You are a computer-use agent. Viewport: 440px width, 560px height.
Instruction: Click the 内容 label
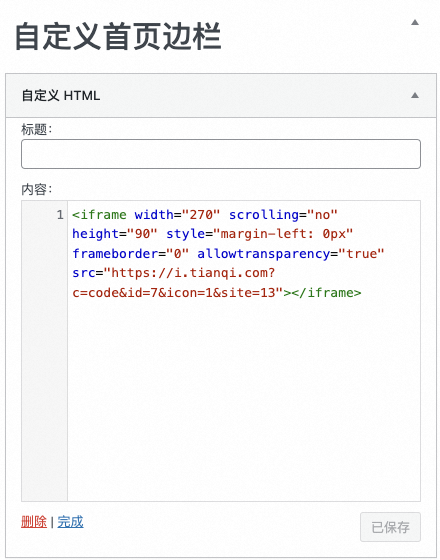36,189
